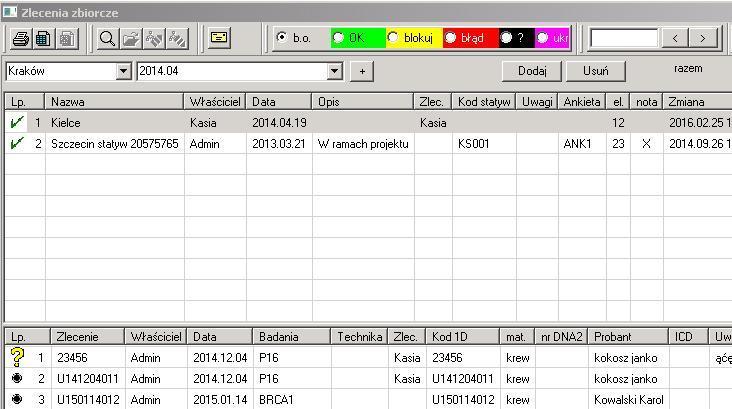Click the empty search field in the toolbar
732x409 pixels.
pos(624,38)
